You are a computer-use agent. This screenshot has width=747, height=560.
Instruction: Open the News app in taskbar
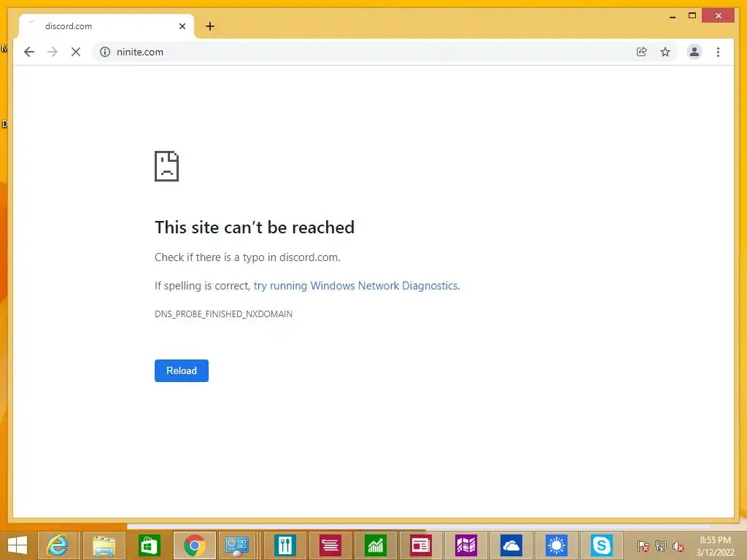[x=420, y=545]
